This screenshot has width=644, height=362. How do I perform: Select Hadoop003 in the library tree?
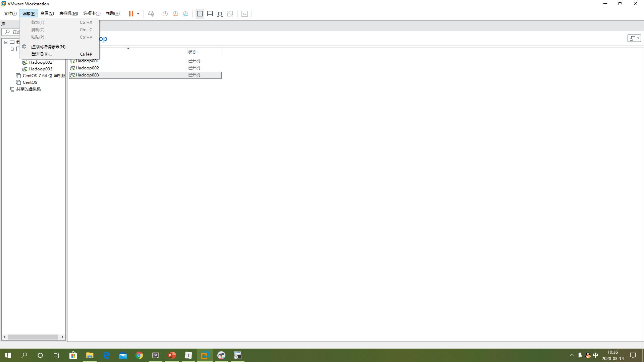pos(41,69)
